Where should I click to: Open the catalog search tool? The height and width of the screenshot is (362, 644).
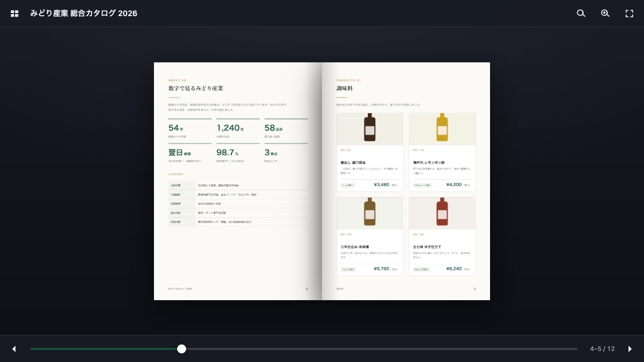(581, 14)
